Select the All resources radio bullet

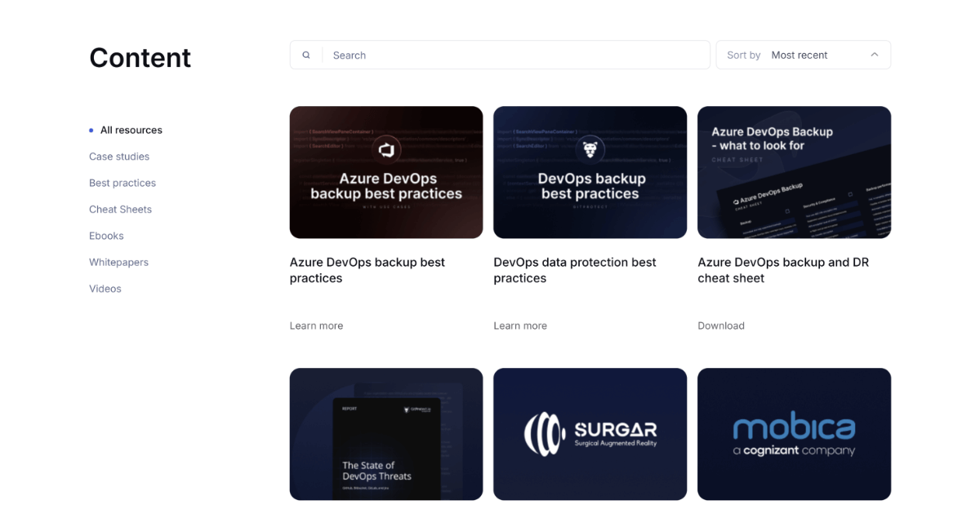[x=89, y=129]
